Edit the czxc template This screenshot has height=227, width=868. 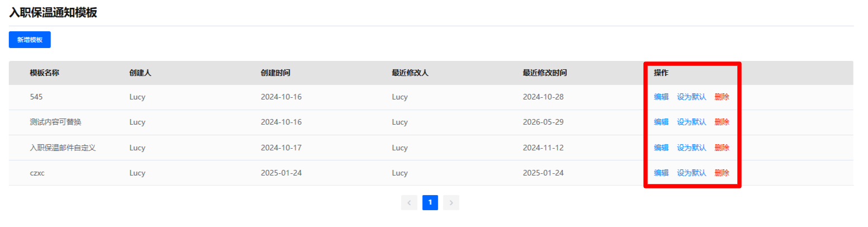click(661, 173)
